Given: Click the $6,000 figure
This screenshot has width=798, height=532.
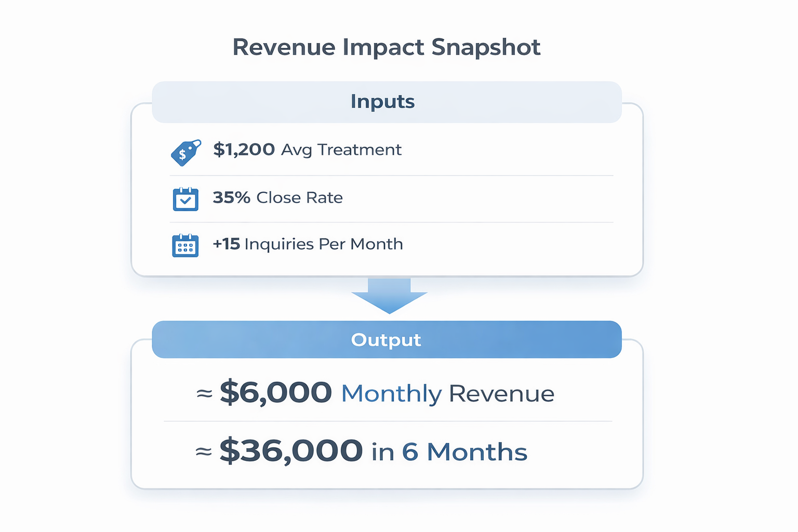Looking at the screenshot, I should tap(276, 392).
